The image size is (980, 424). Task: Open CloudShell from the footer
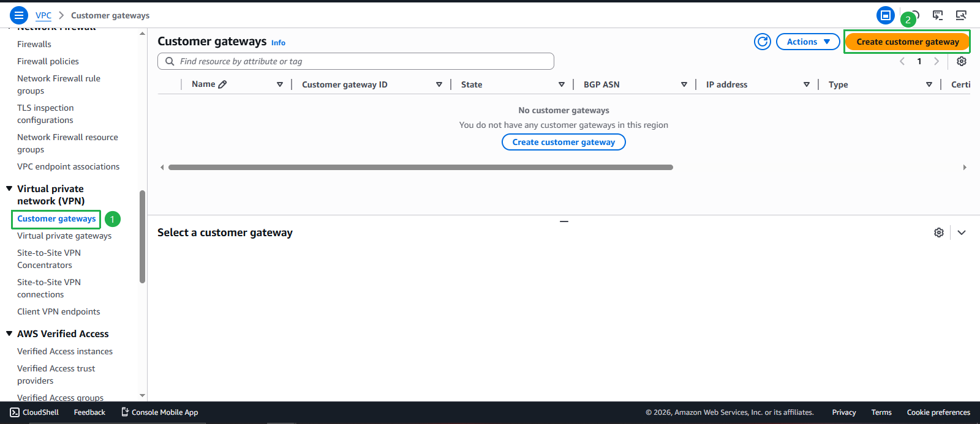click(34, 412)
